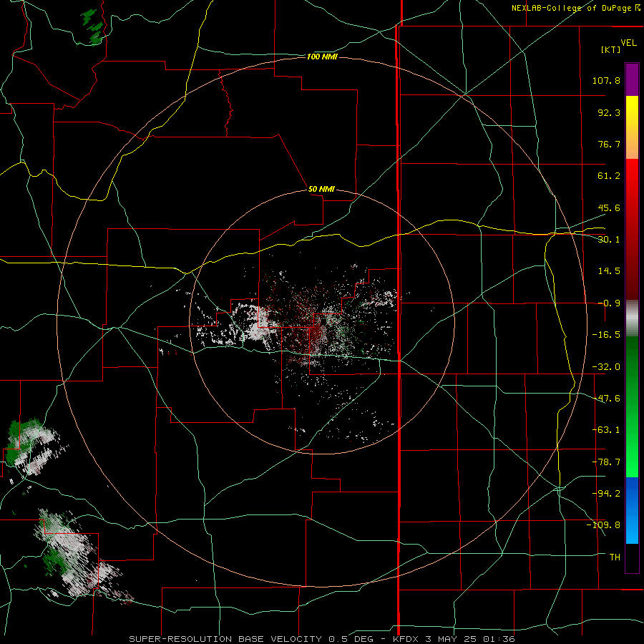
Task: Select the -16.5 velocity scale value
Action: pyautogui.click(x=606, y=335)
